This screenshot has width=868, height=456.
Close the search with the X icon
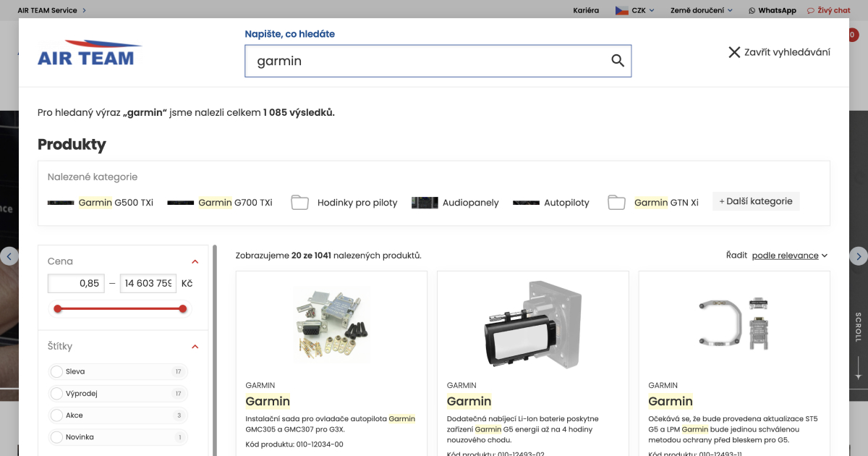734,52
